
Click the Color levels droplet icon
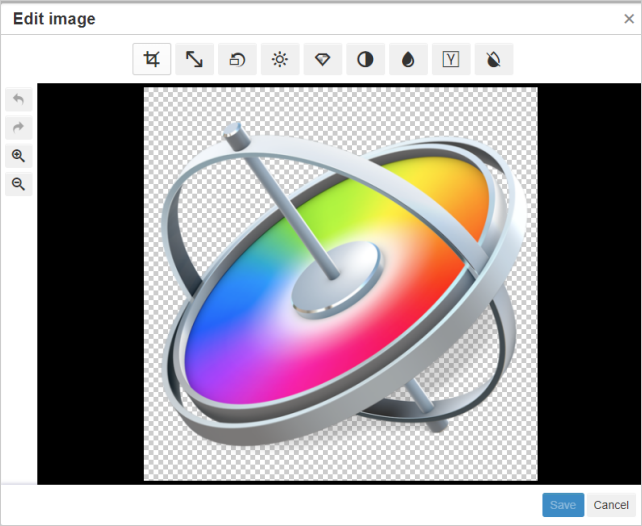(x=408, y=59)
